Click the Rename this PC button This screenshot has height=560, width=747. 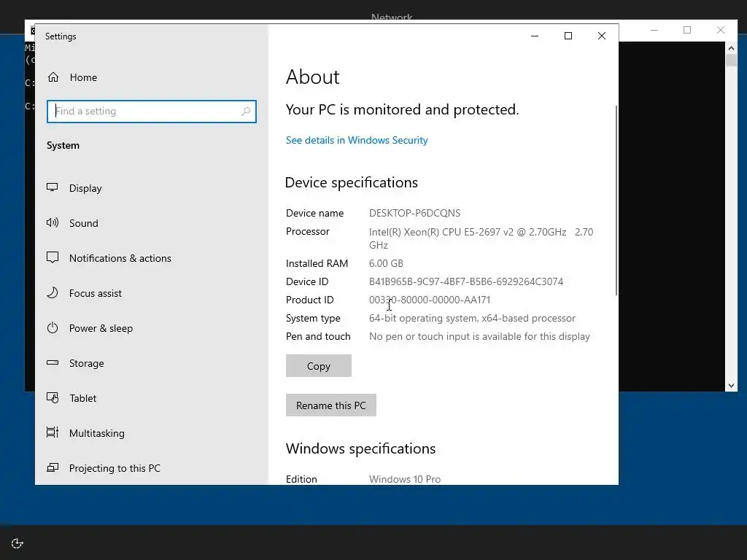[x=331, y=405]
